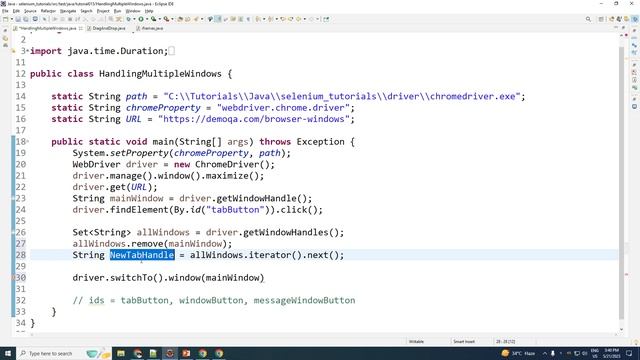The image size is (640, 360).
Task: Open the Edit menu
Action: click(16, 11)
